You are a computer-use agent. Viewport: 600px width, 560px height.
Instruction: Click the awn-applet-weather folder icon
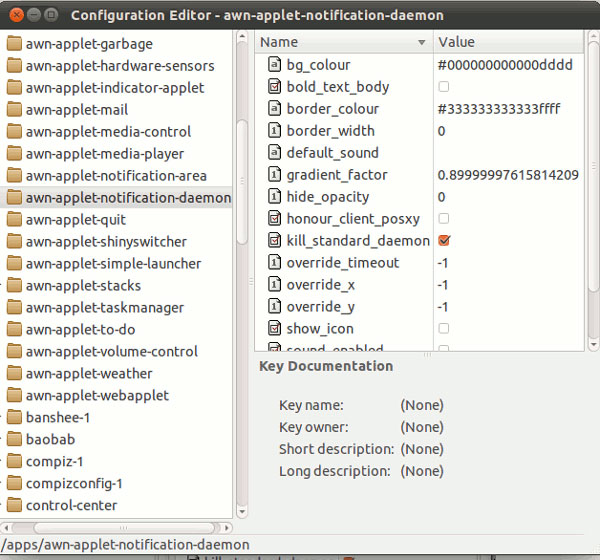pos(14,374)
